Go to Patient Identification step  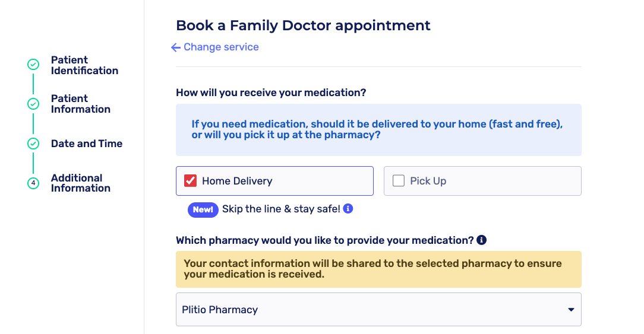84,65
